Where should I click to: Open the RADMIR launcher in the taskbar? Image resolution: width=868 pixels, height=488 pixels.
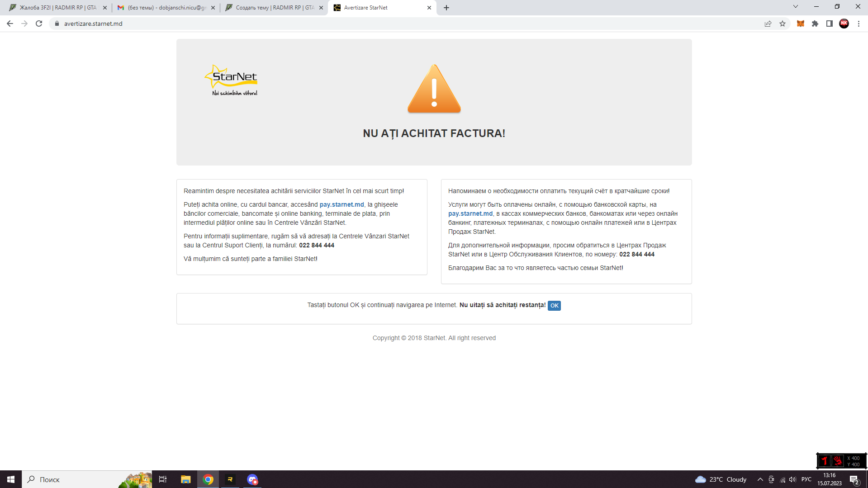point(230,479)
